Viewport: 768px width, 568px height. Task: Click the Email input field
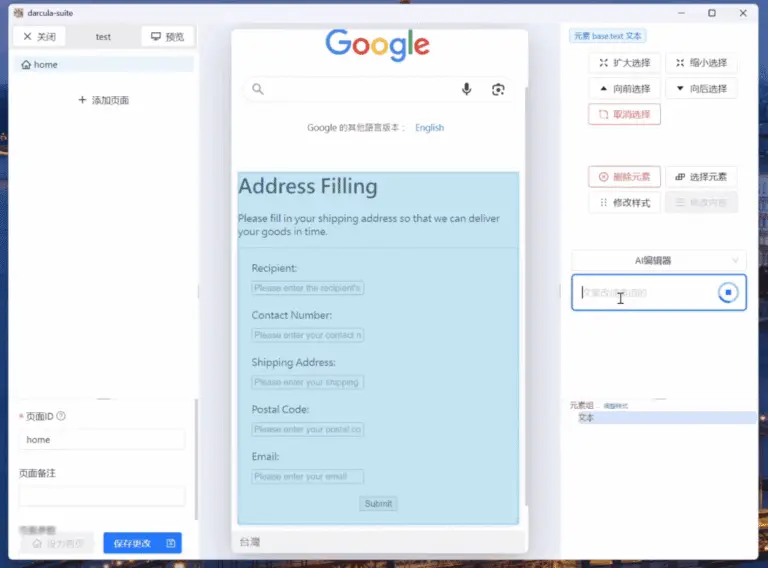click(308, 476)
